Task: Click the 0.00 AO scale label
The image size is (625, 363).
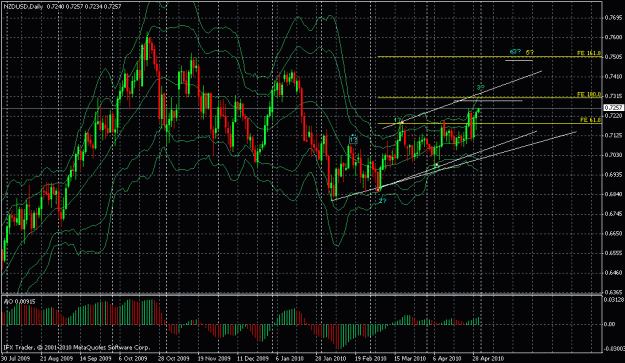Action: [x=609, y=324]
